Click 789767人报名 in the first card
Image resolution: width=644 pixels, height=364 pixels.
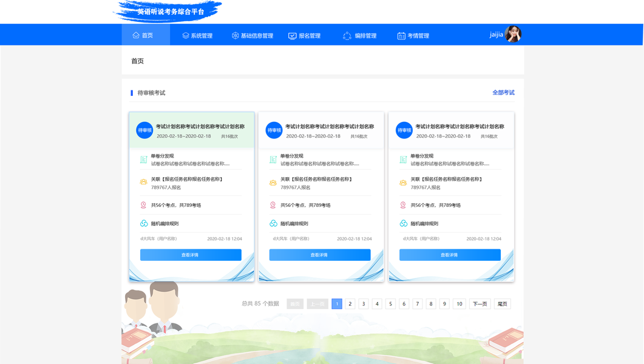166,187
